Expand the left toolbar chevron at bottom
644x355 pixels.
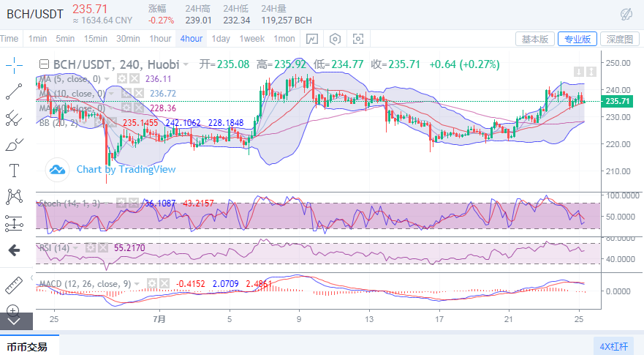click(14, 321)
